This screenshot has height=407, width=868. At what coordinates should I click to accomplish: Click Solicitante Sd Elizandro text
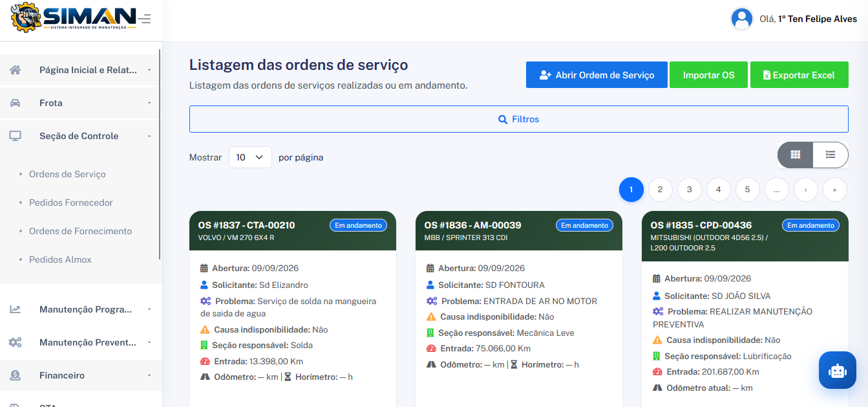tap(260, 285)
